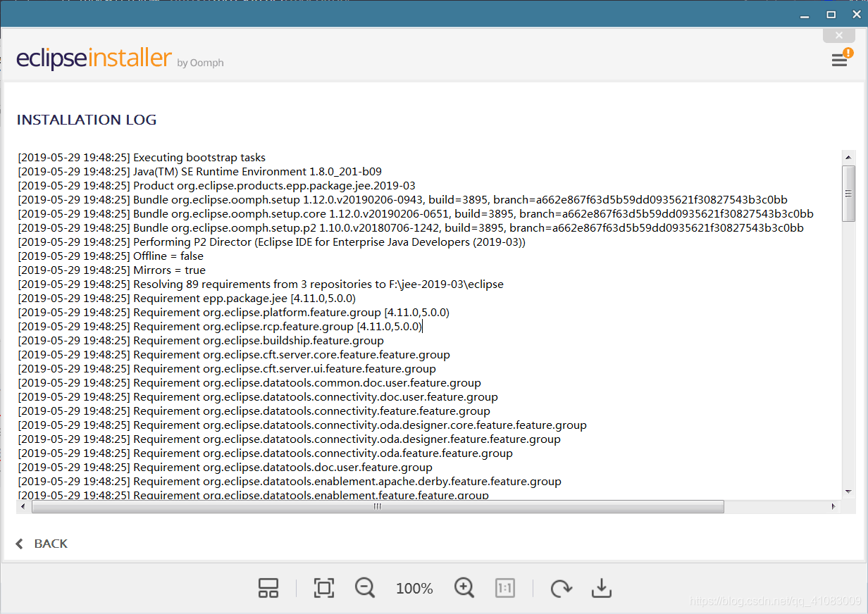Select the 'Executing bootstrap tasks' log line
868x614 pixels.
[x=142, y=158]
